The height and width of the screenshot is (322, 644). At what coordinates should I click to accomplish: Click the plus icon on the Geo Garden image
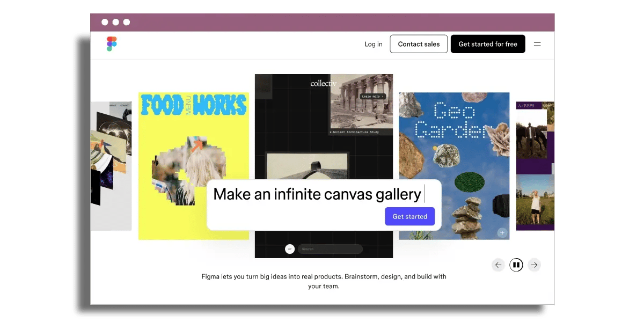coord(501,232)
